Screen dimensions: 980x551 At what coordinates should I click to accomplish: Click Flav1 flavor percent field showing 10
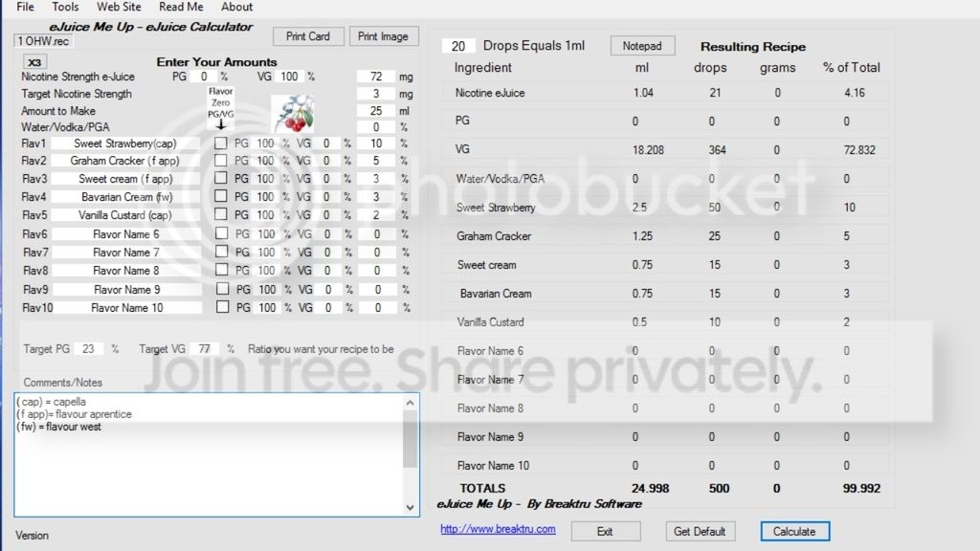point(375,143)
